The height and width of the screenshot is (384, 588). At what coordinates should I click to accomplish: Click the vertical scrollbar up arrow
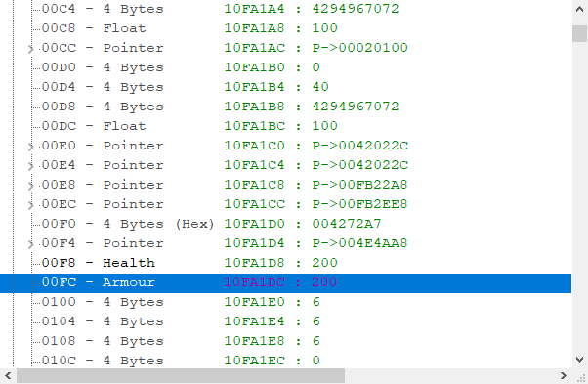579,10
